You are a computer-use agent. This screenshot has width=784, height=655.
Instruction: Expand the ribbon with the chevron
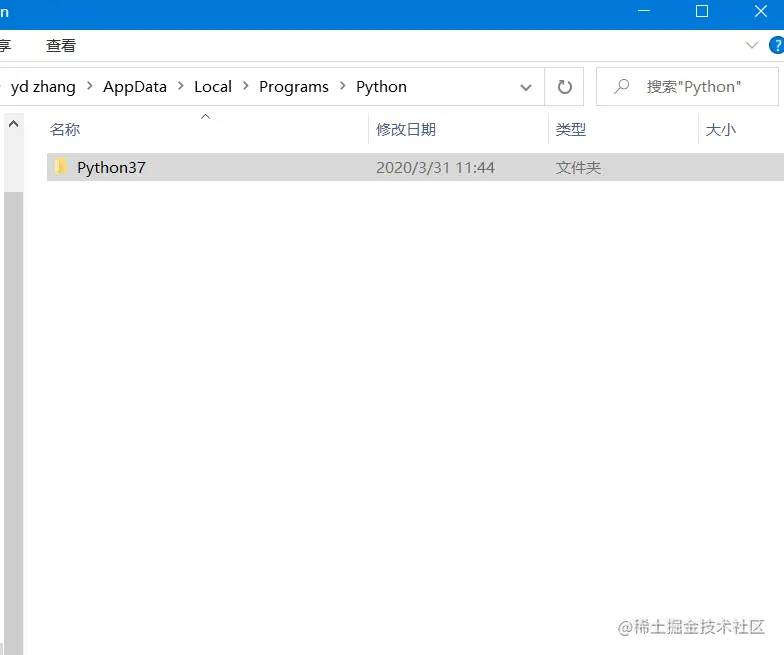(x=752, y=45)
